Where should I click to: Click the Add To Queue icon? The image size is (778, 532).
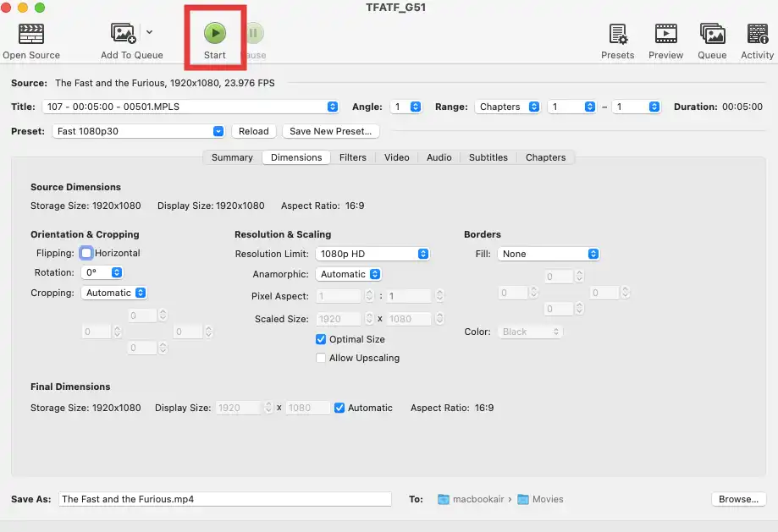[124, 34]
